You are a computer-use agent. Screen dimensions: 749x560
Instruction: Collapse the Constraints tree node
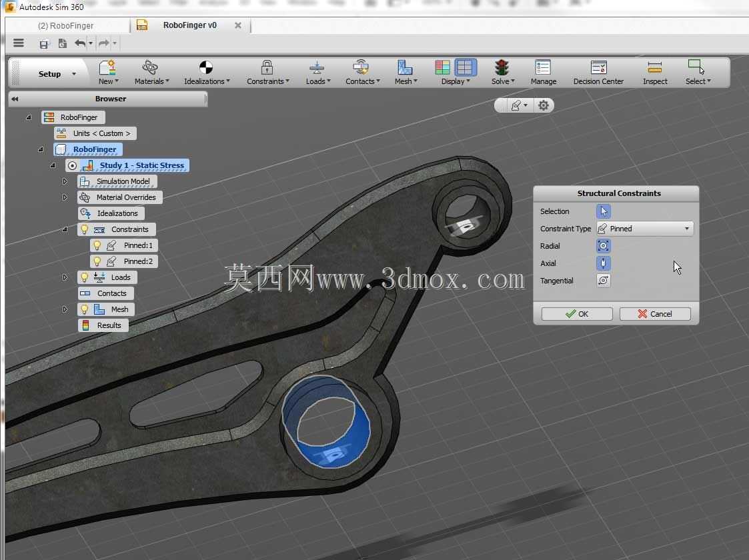[65, 229]
